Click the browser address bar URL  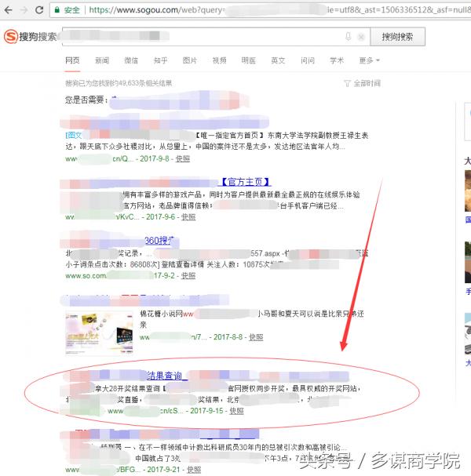[261, 10]
